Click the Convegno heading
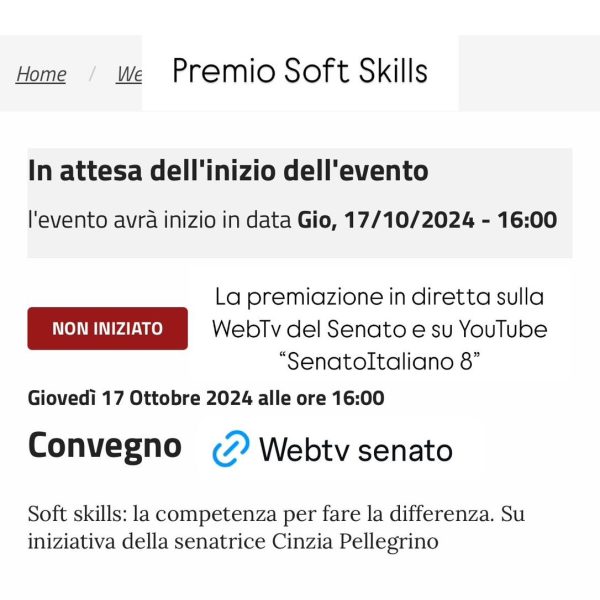Screen dimensions: 600x600 (x=104, y=447)
